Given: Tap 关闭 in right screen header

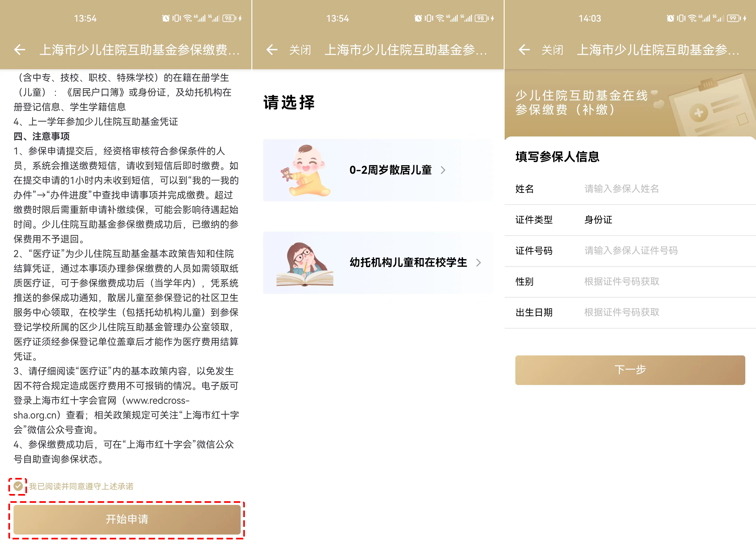Looking at the screenshot, I should 552,50.
